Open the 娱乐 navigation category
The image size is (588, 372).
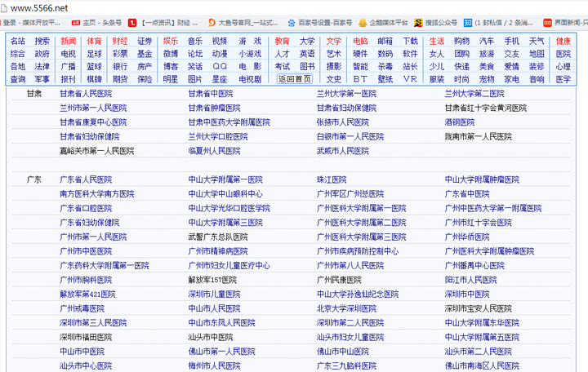tap(171, 41)
